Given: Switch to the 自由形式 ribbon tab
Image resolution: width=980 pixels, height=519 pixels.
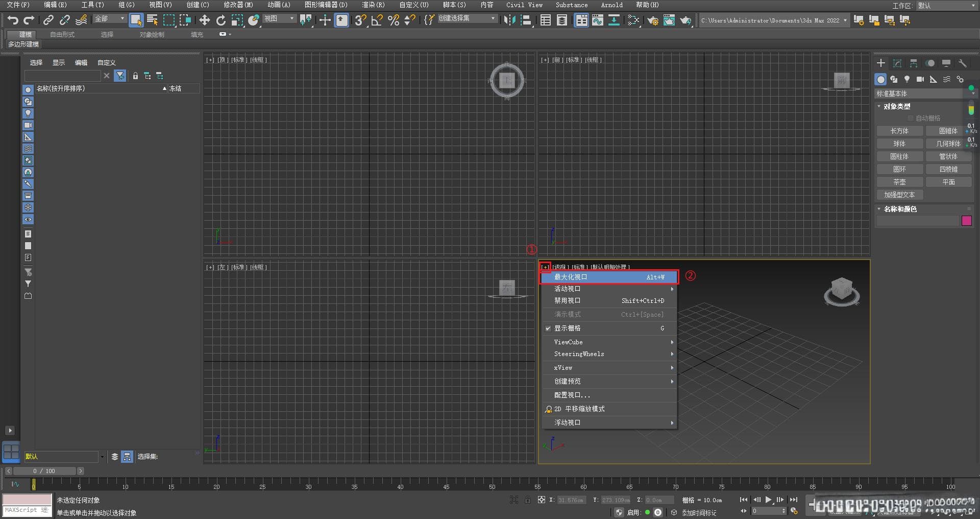Looking at the screenshot, I should (x=62, y=34).
